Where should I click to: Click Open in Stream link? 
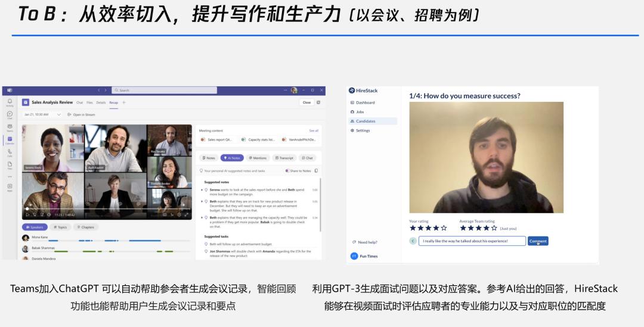coord(81,114)
